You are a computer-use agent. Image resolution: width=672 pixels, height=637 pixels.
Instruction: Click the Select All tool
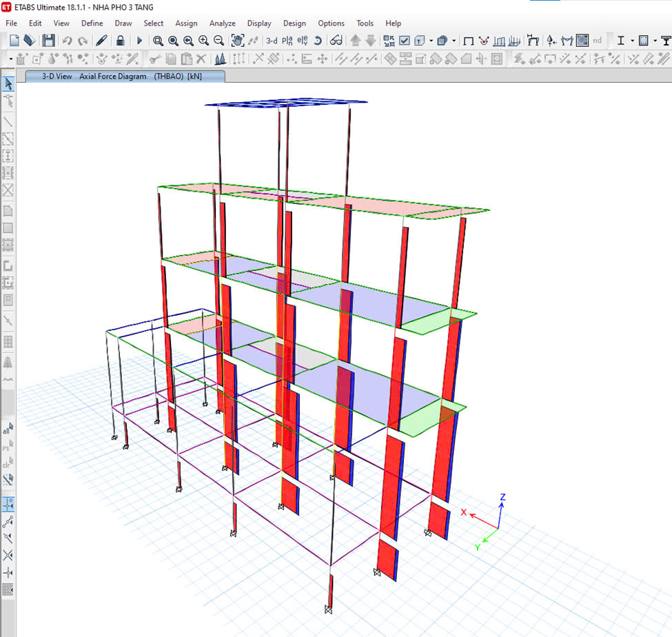point(8,429)
